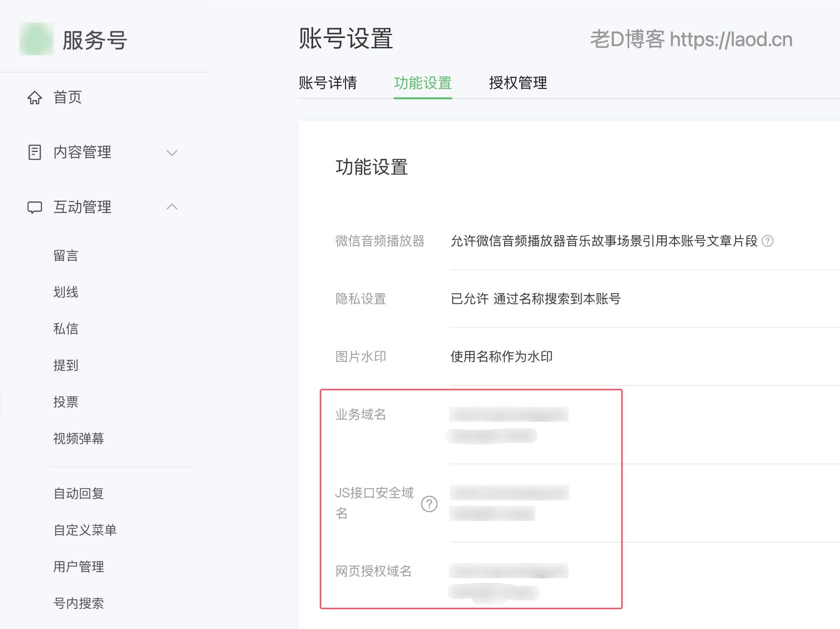Open 用户管理 in the sidebar
This screenshot has height=629, width=840.
[79, 566]
